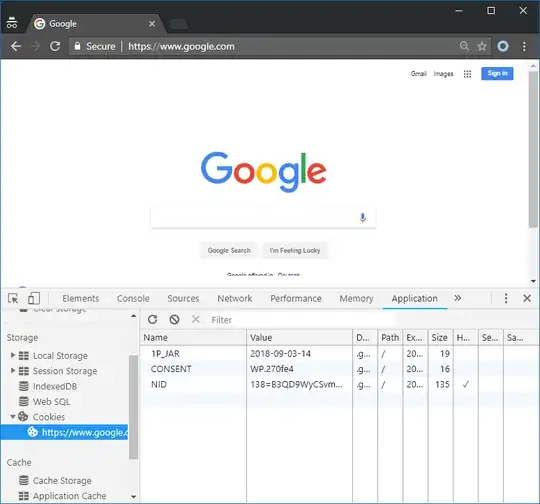Sort cookies by Size column

coord(440,338)
